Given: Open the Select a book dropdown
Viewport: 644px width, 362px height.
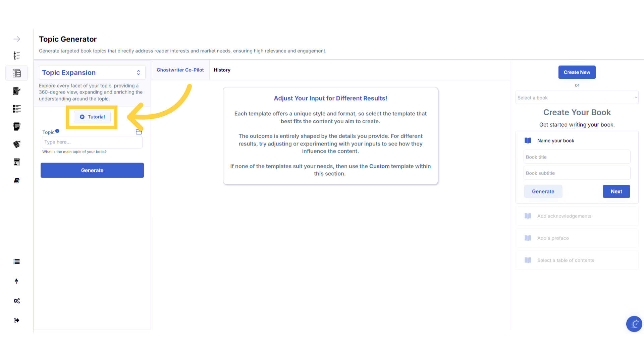Looking at the screenshot, I should click(x=577, y=98).
